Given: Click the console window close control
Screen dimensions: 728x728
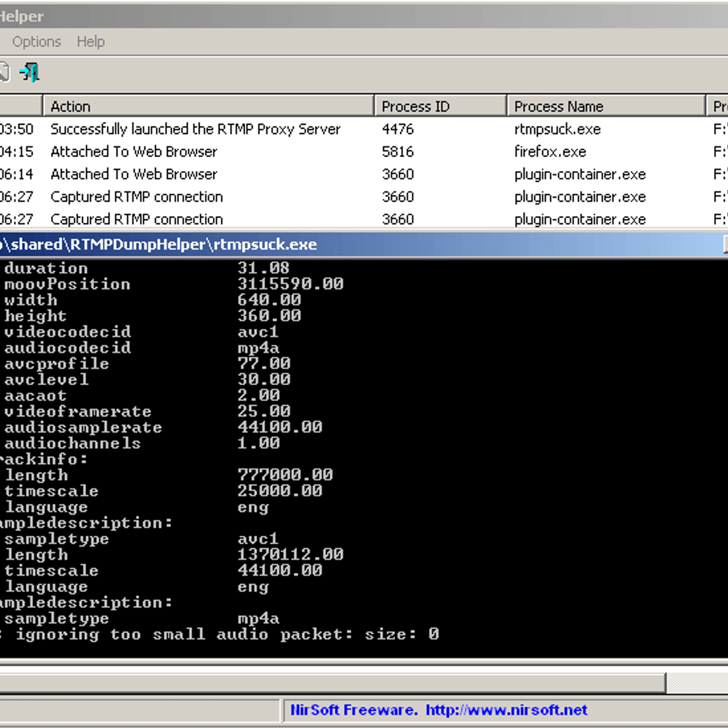Looking at the screenshot, I should 725,244.
